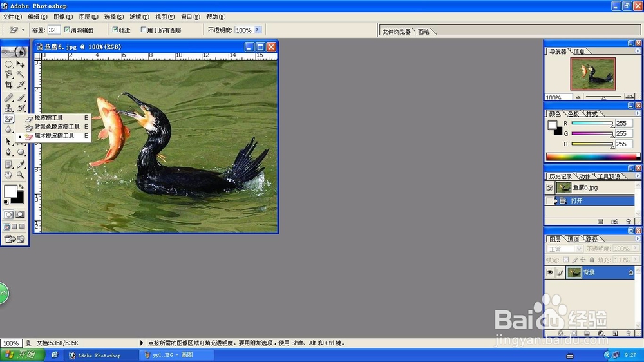This screenshot has height=362, width=644.
Task: Switch to Standard editing mode
Action: coord(8,214)
